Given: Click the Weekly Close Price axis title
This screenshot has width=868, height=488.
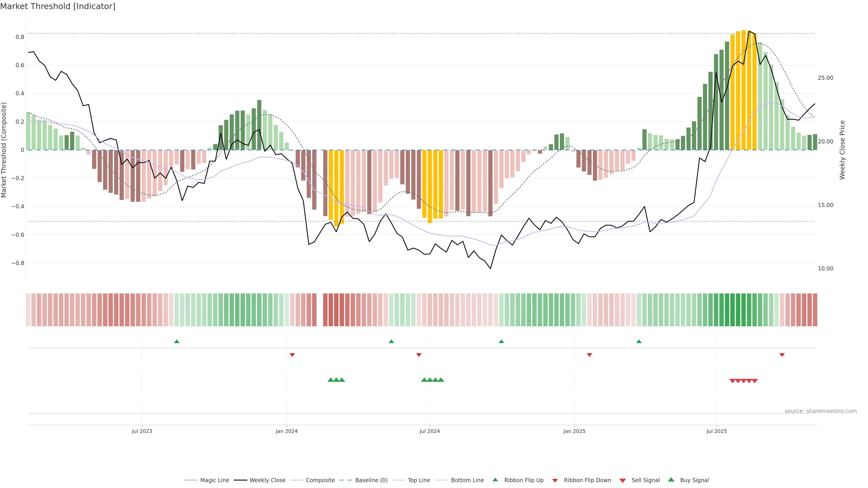Looking at the screenshot, I should coord(842,150).
